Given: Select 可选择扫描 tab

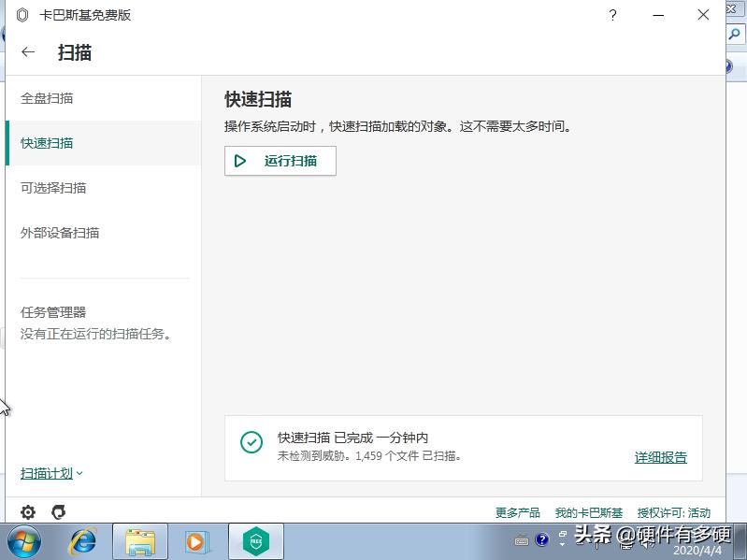Looking at the screenshot, I should (103, 188).
